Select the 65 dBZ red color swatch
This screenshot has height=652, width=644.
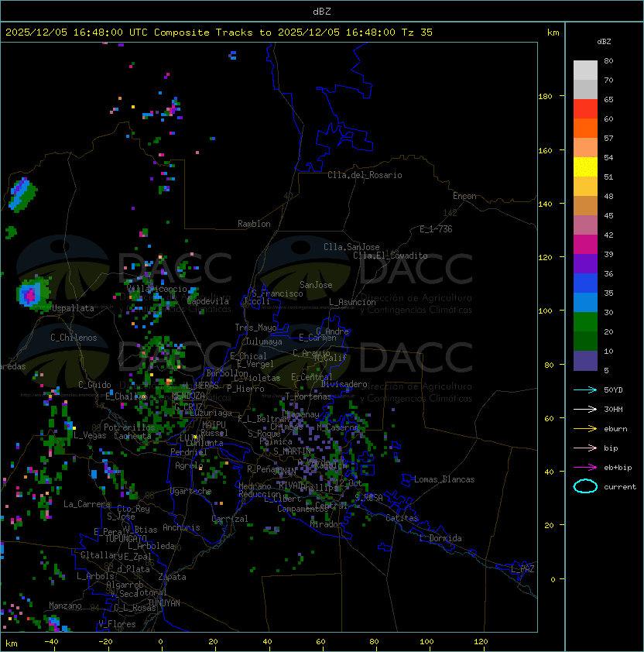click(585, 108)
